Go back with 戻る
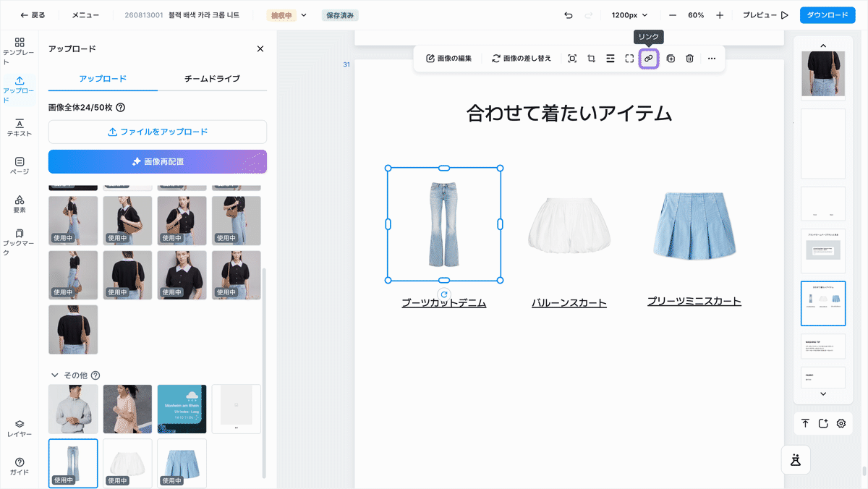Image resolution: width=868 pixels, height=489 pixels. (x=32, y=15)
